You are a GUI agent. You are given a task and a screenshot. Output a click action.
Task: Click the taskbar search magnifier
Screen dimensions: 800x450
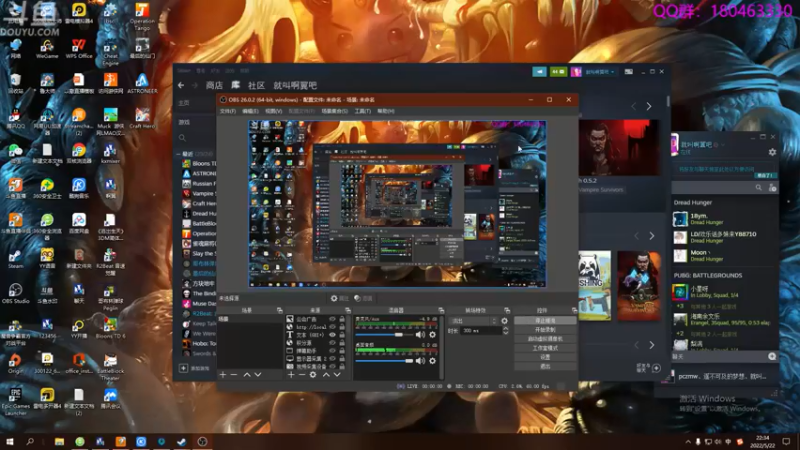(30, 441)
